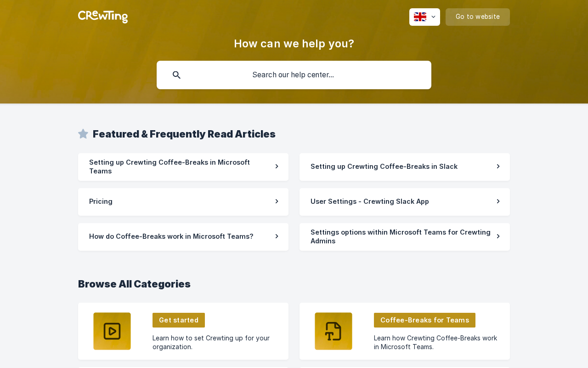Click the Get started play-file icon
This screenshot has width=588, height=368.
point(112,331)
